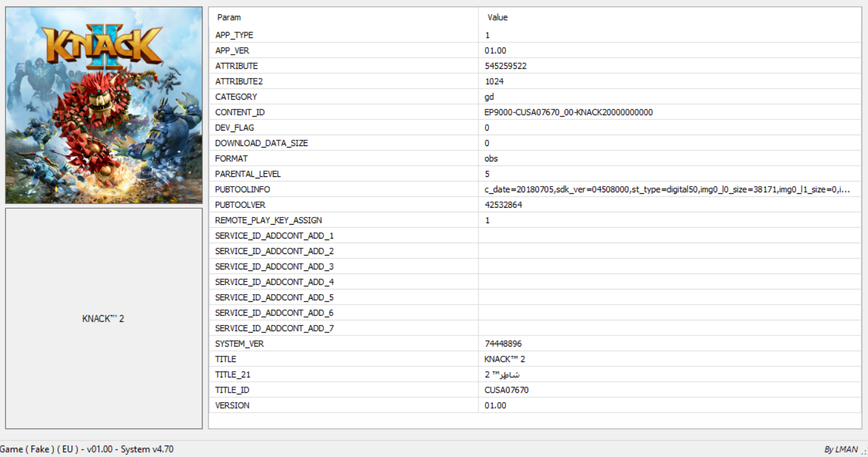Select the FORMAT row with value obs
868x457 pixels.
(x=535, y=158)
